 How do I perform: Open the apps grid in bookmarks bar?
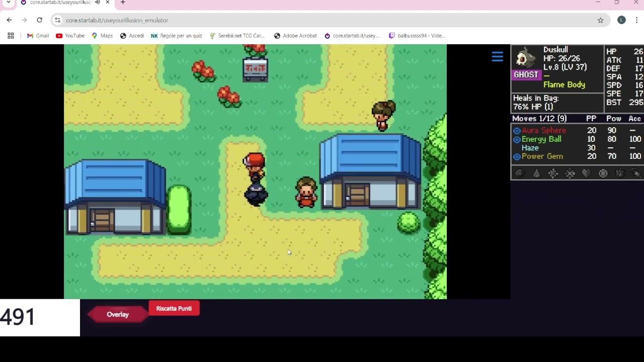click(11, 36)
